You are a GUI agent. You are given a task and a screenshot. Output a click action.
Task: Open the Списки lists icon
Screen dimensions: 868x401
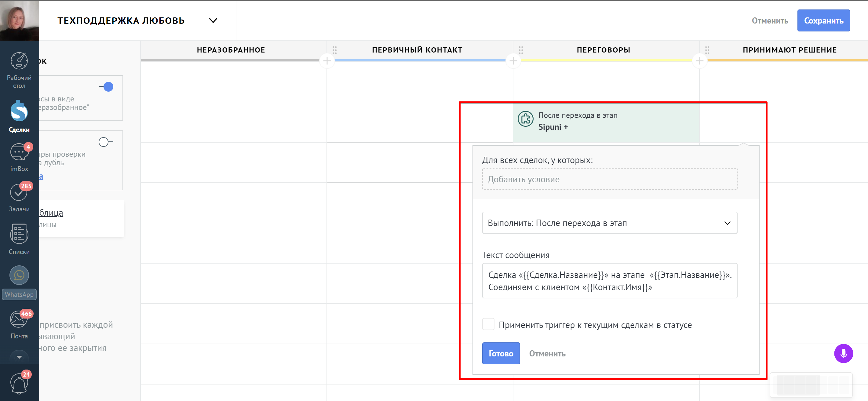point(19,233)
